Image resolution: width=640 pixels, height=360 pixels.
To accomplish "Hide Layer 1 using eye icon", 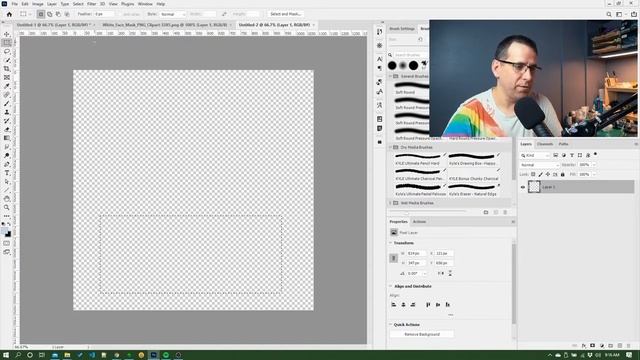I will (x=523, y=187).
